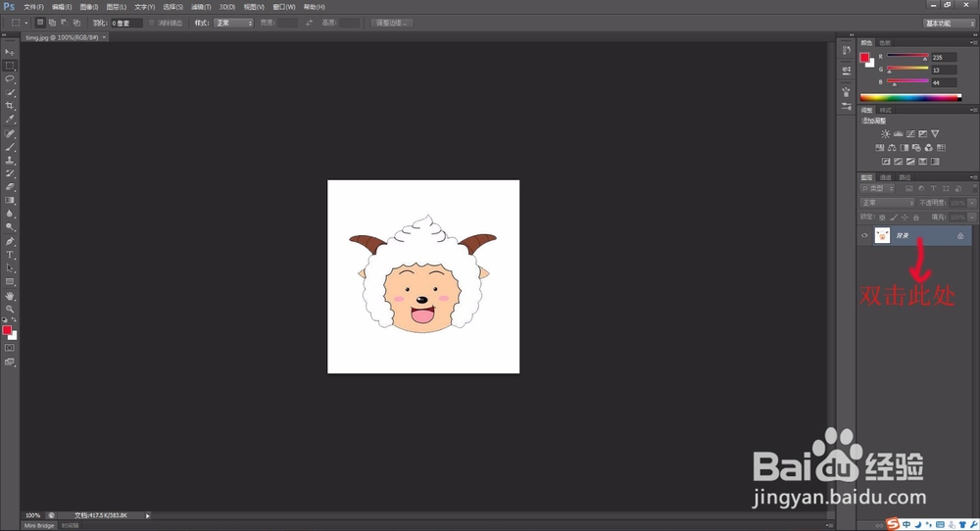Open the marquee tool preset picker arrow
The image size is (980, 531).
click(26, 24)
